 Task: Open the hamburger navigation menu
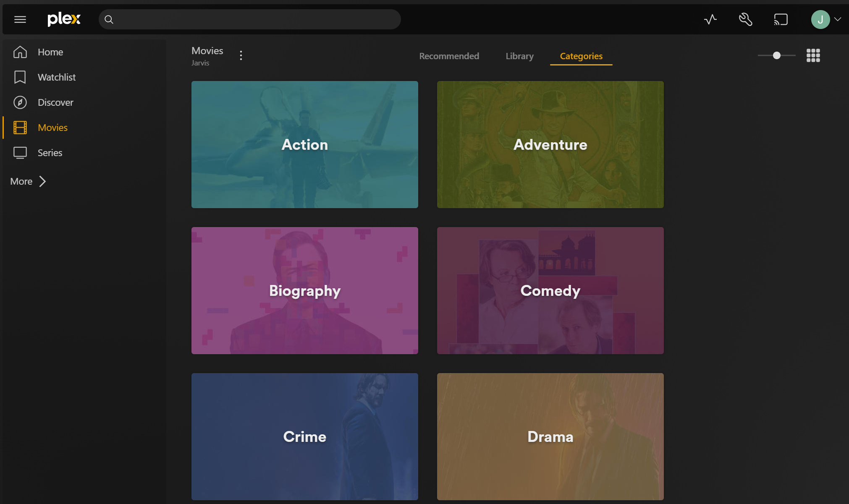click(x=20, y=19)
